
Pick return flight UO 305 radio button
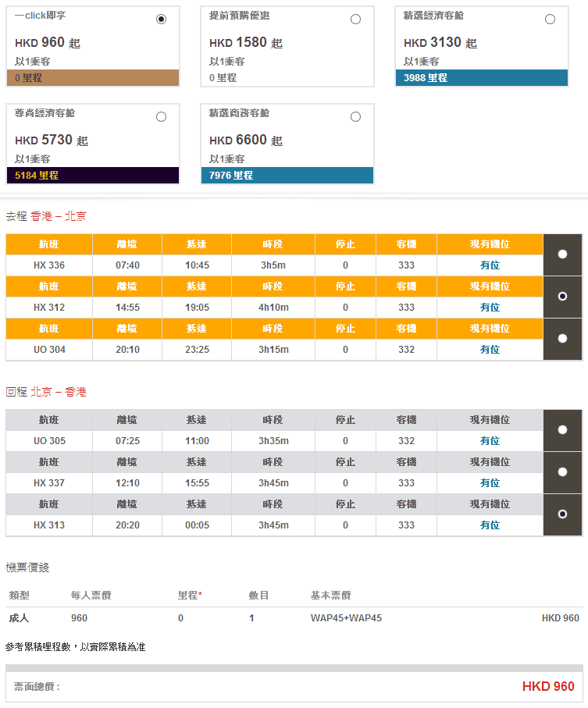[562, 430]
